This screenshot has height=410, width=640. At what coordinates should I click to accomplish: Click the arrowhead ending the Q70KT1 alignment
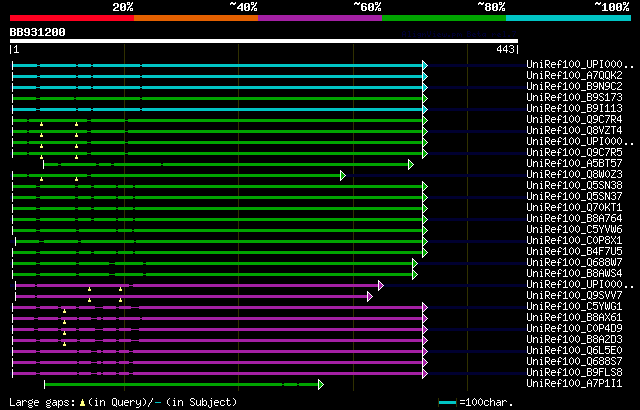425,208
